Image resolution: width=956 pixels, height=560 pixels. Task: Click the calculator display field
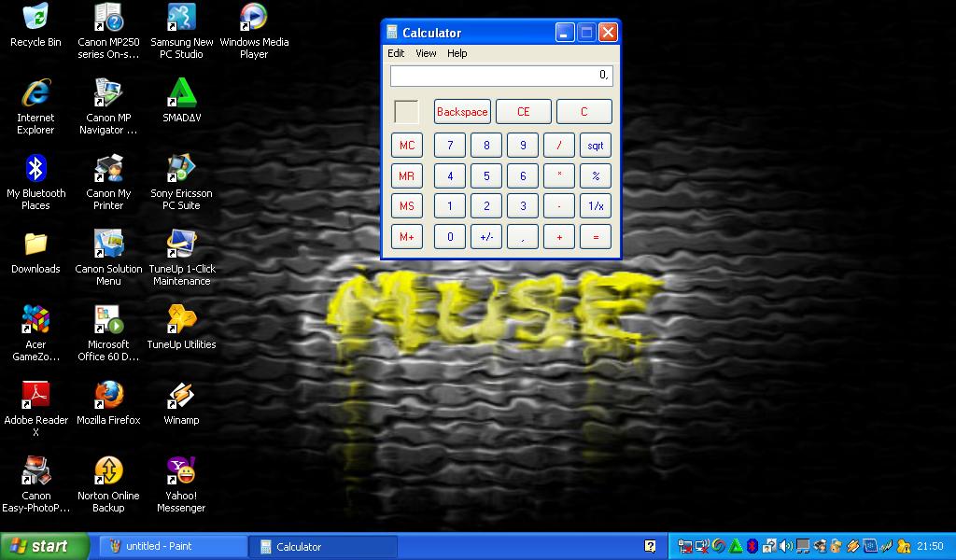[500, 75]
